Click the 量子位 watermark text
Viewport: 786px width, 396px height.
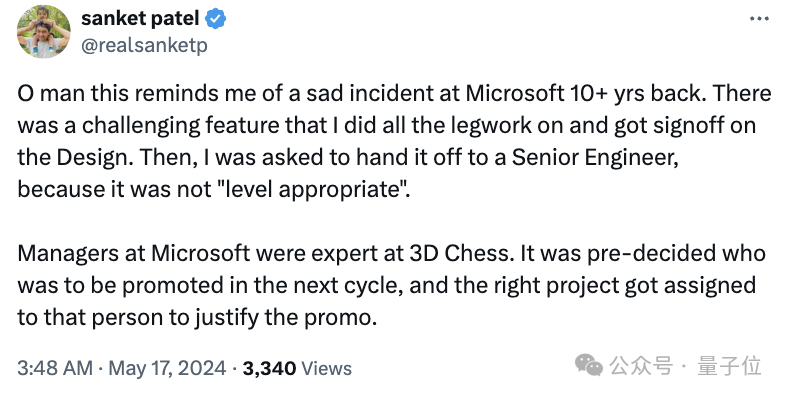coord(729,366)
